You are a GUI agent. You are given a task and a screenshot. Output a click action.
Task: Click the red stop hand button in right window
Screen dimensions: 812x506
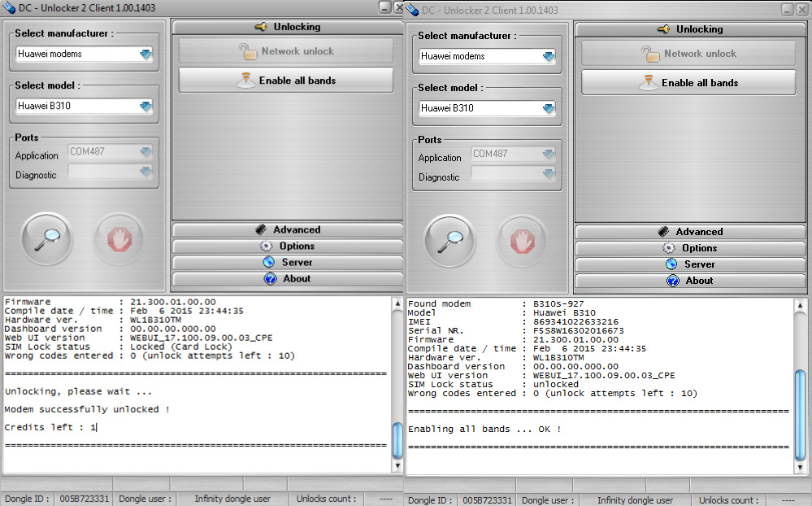[x=522, y=241]
